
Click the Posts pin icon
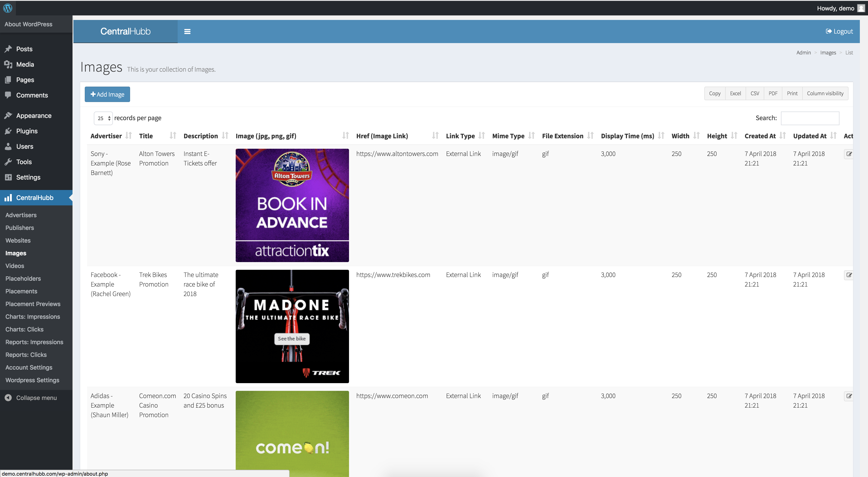(x=8, y=49)
